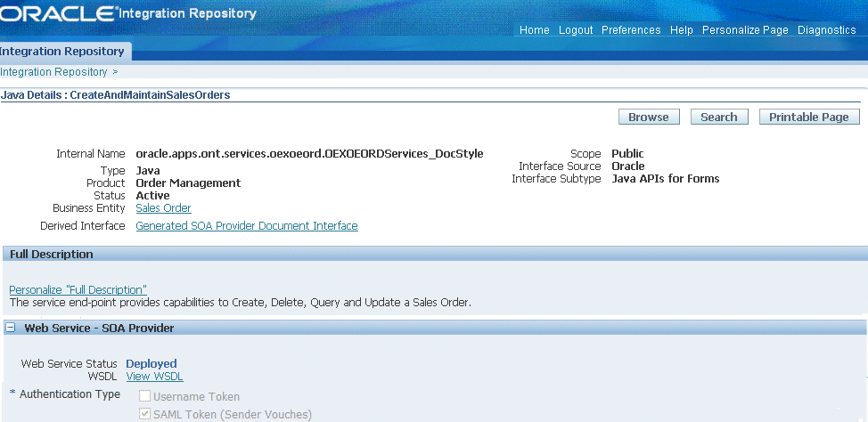Viewport: 868px width, 422px height.
Task: Click Logout in the top navigation
Action: pos(576,30)
